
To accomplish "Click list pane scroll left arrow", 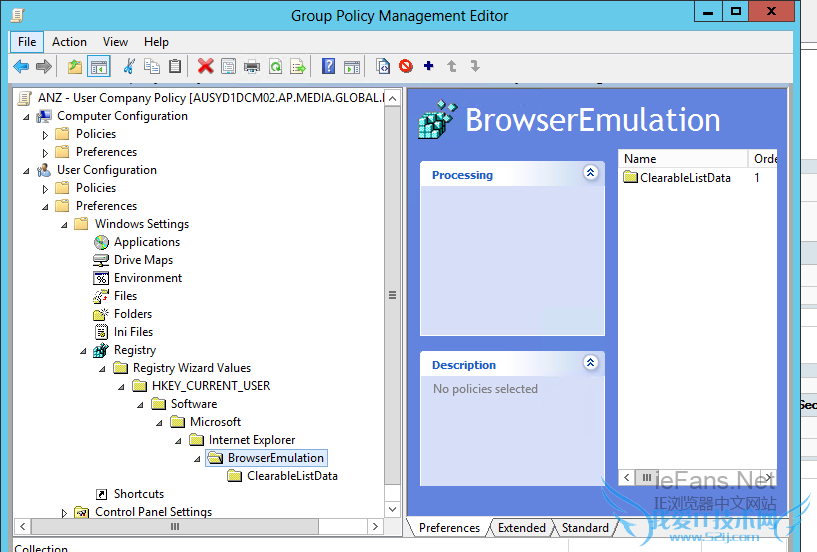I will click(x=627, y=477).
